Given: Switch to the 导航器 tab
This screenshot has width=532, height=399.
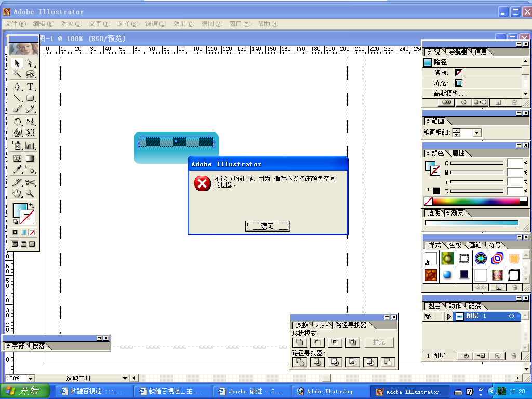Looking at the screenshot, I should click(x=458, y=52).
